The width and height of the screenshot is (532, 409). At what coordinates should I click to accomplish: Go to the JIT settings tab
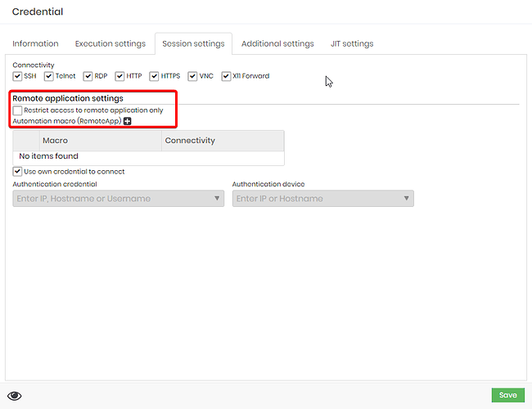(352, 43)
